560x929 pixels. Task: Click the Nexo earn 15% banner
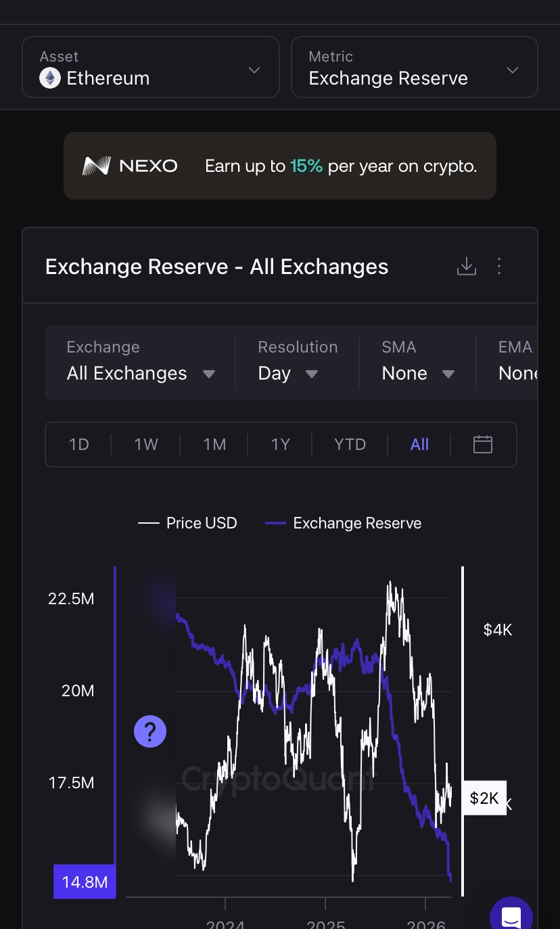tap(341, 166)
